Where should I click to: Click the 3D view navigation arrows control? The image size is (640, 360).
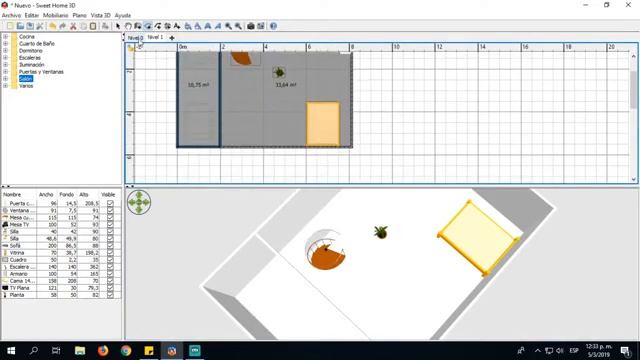(139, 202)
